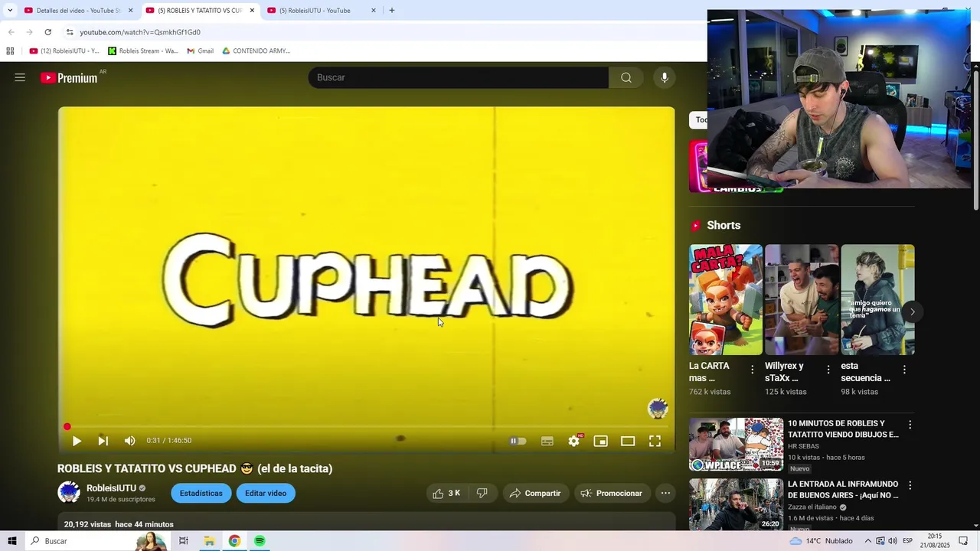Show hidden system tray icons

coord(868,541)
